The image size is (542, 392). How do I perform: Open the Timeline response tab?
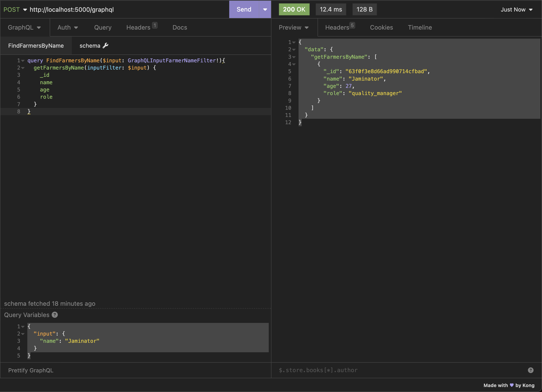pos(420,27)
